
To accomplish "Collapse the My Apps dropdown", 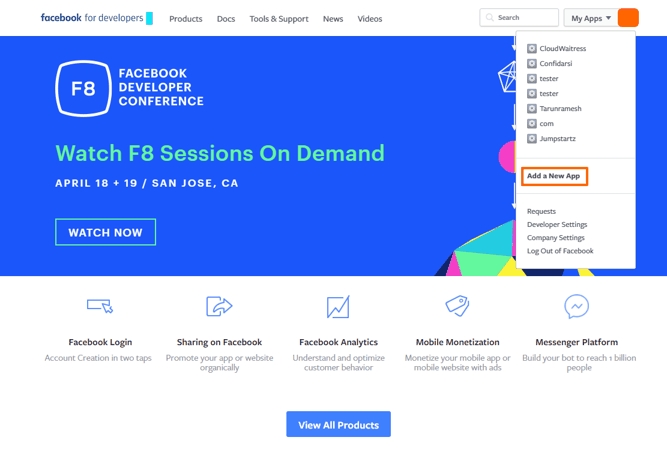I will click(x=590, y=18).
